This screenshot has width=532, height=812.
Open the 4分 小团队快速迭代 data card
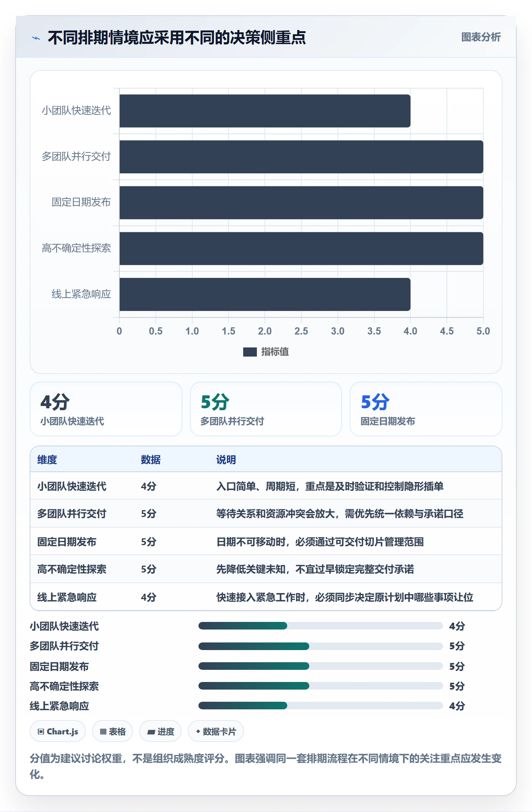[x=106, y=409]
